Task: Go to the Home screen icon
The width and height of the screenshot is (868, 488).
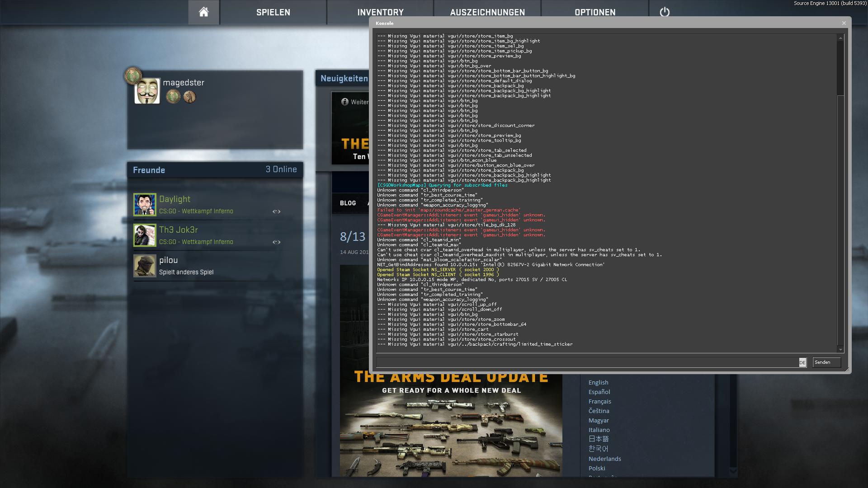Action: (x=203, y=12)
